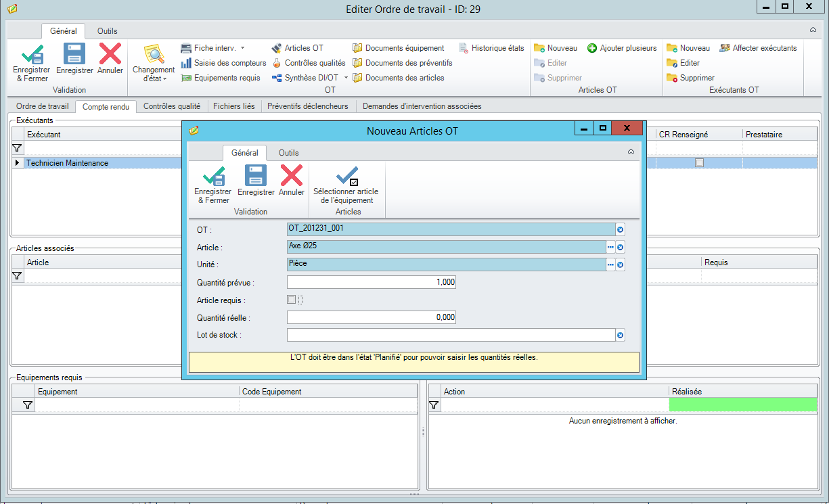This screenshot has width=829, height=504.
Task: Click Article column header in Articles associés
Action: pyautogui.click(x=103, y=262)
